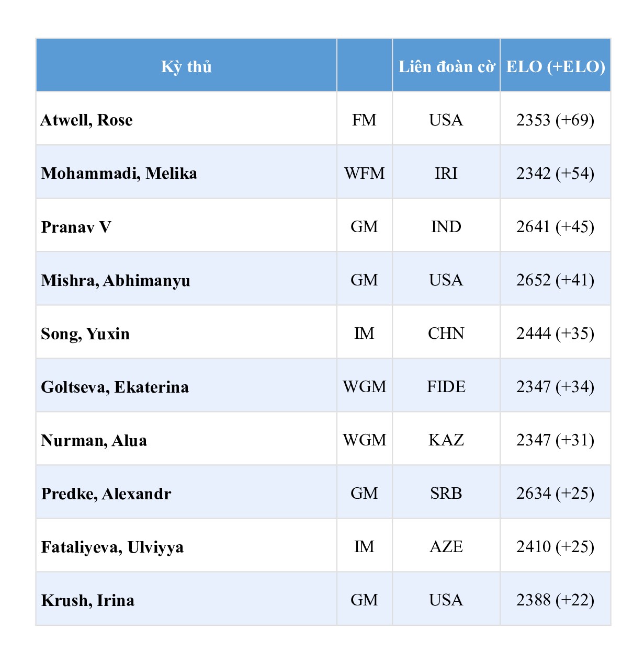
Task: Click the Krush, Irina name
Action: click(x=88, y=601)
